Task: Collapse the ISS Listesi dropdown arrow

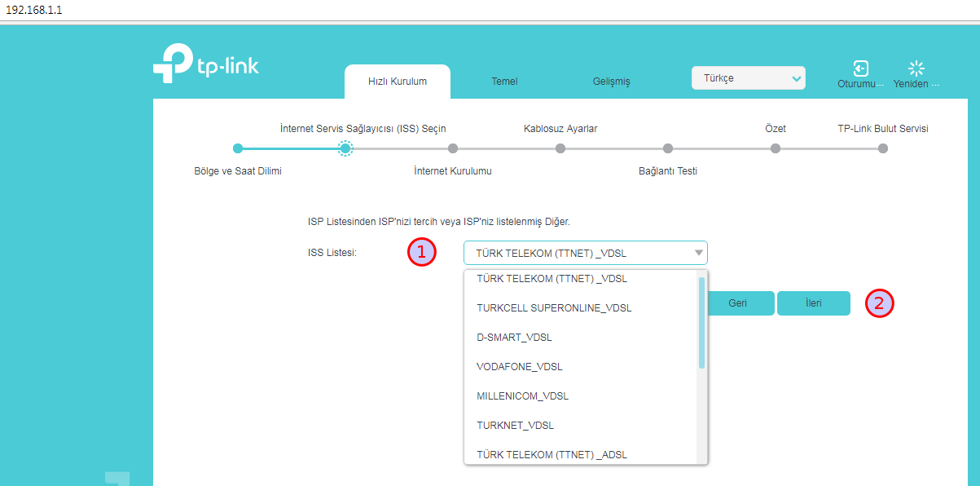Action: (x=698, y=253)
